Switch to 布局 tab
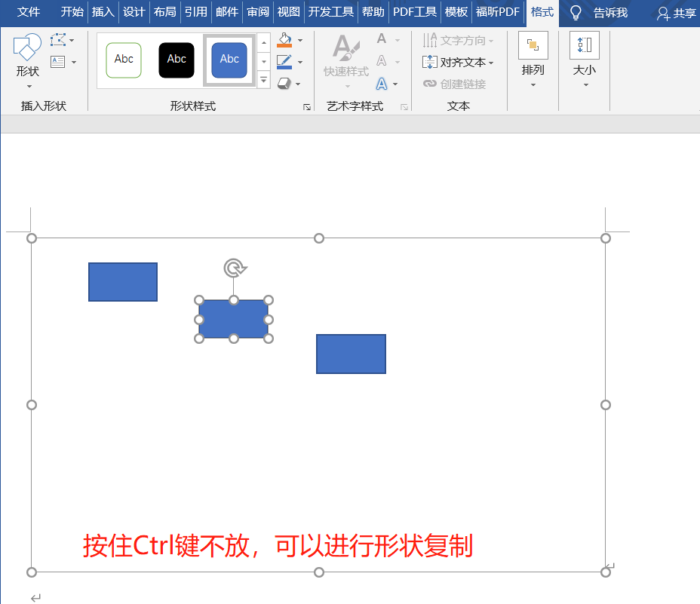The height and width of the screenshot is (604, 700). click(x=164, y=11)
